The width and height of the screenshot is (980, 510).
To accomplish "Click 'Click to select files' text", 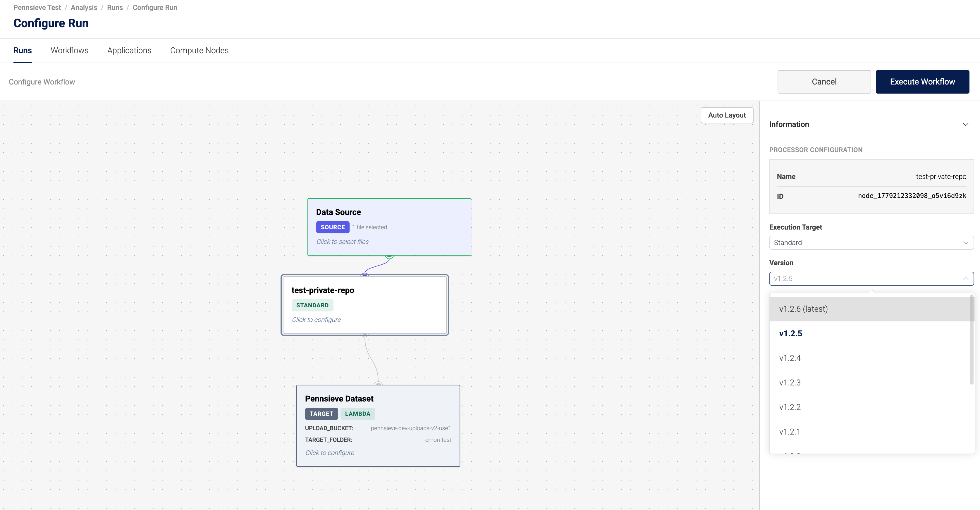I will pyautogui.click(x=342, y=242).
